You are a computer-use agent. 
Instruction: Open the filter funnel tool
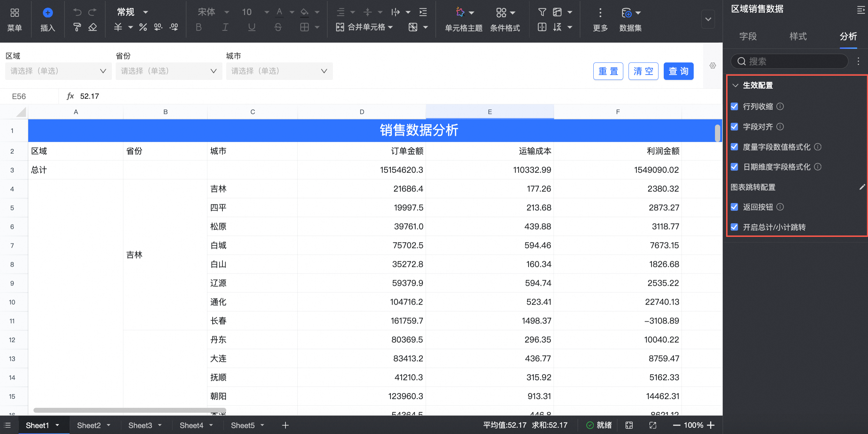542,13
